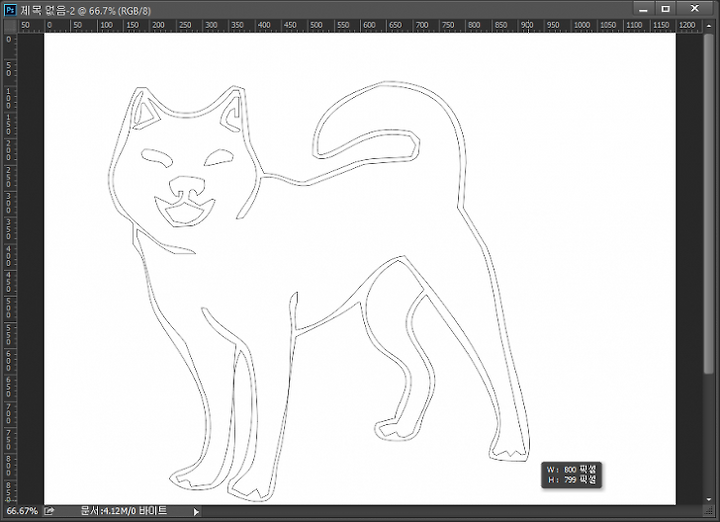Click the scroll up arrow
The image size is (720, 522).
tap(709, 28)
